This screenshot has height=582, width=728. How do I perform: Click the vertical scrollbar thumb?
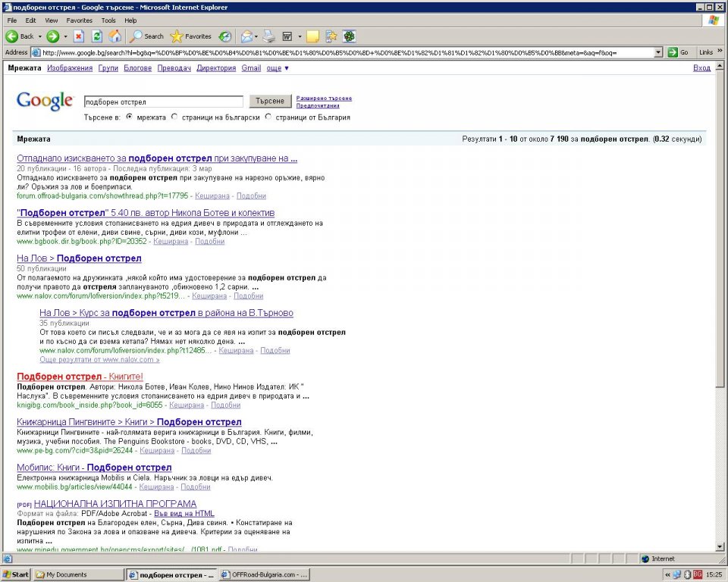tap(720, 228)
